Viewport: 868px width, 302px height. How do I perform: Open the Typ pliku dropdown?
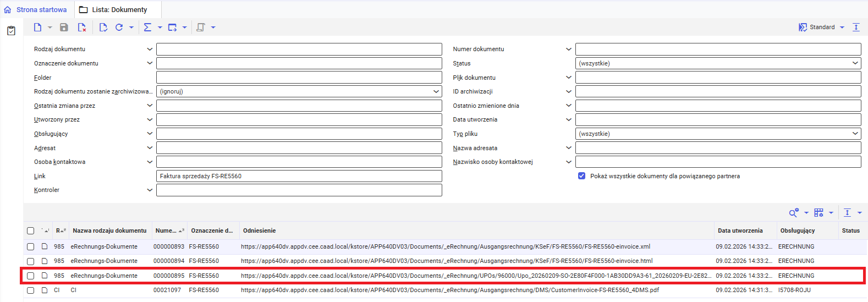click(718, 134)
